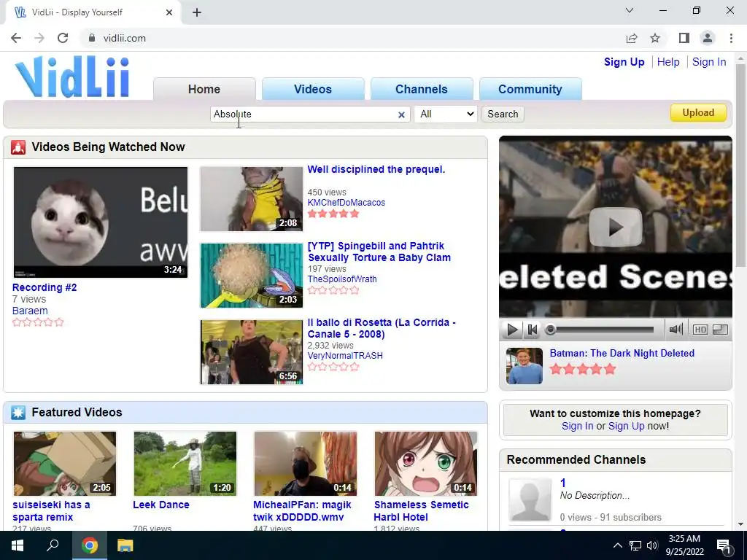Image resolution: width=747 pixels, height=560 pixels.
Task: Switch to the Channels tab
Action: click(x=422, y=89)
